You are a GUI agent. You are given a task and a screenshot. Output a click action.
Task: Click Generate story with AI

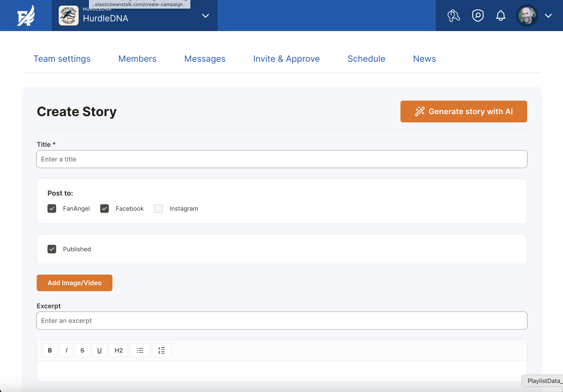[x=463, y=112]
